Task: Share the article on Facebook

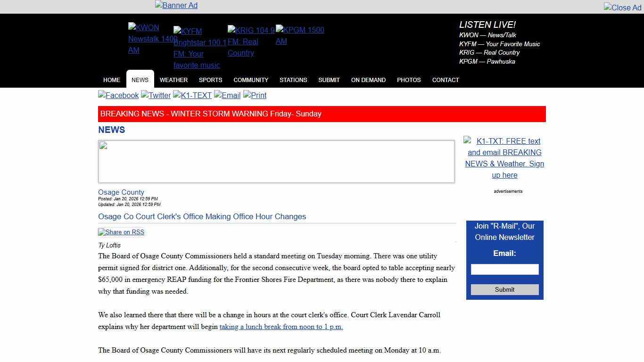Action: pos(118,95)
